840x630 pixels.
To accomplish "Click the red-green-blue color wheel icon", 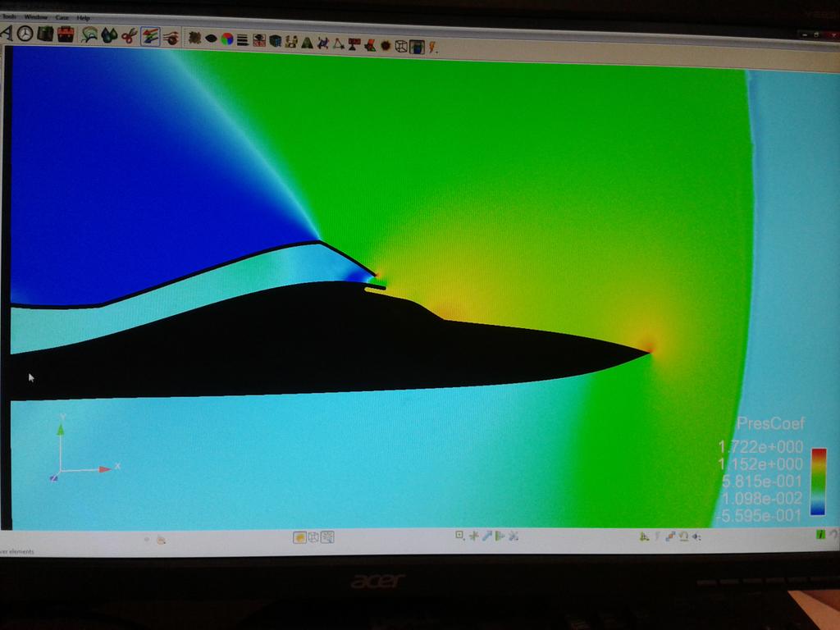I will [227, 39].
